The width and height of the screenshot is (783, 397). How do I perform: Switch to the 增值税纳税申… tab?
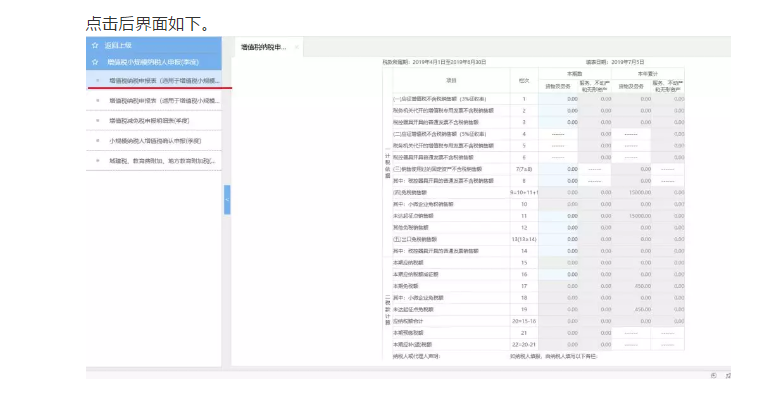coord(264,47)
